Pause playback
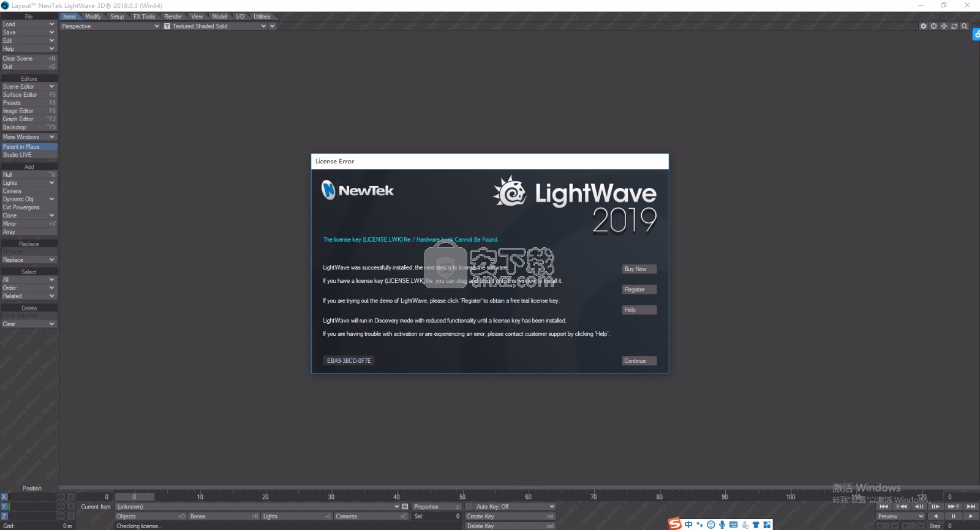The image size is (980, 530). pos(953,517)
